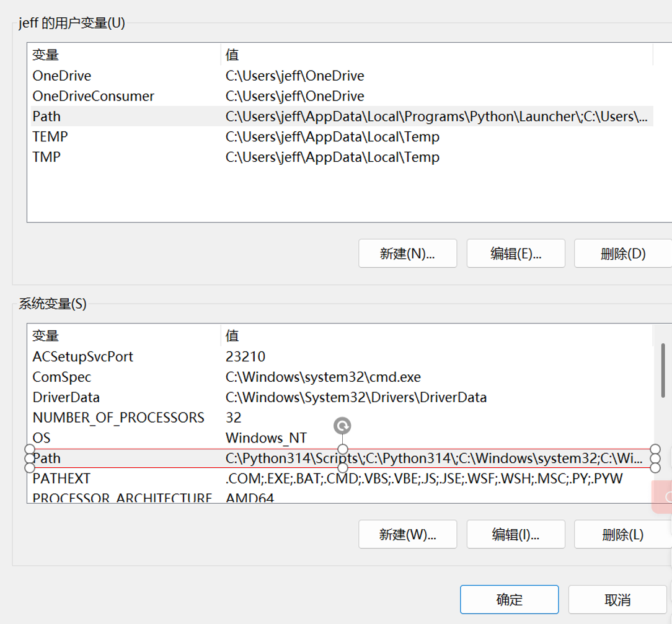Viewport: 672px width, 624px height.
Task: Select DriverData system variable row
Action: click(x=342, y=397)
